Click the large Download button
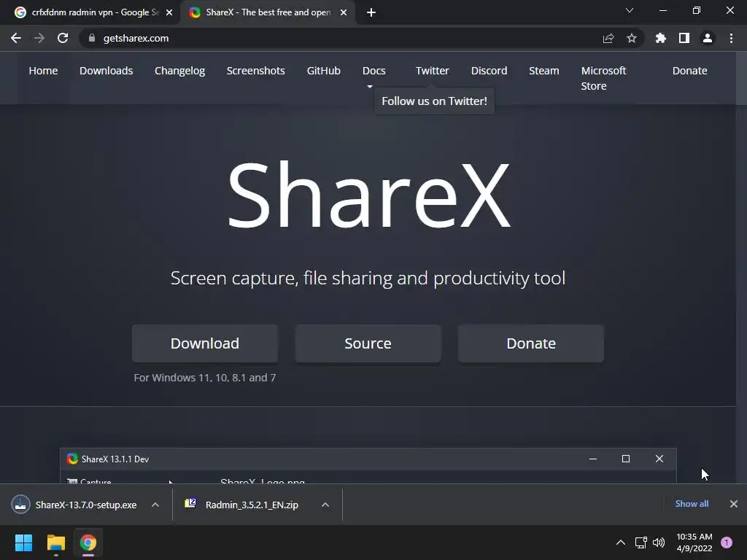Image resolution: width=747 pixels, height=560 pixels. (205, 343)
